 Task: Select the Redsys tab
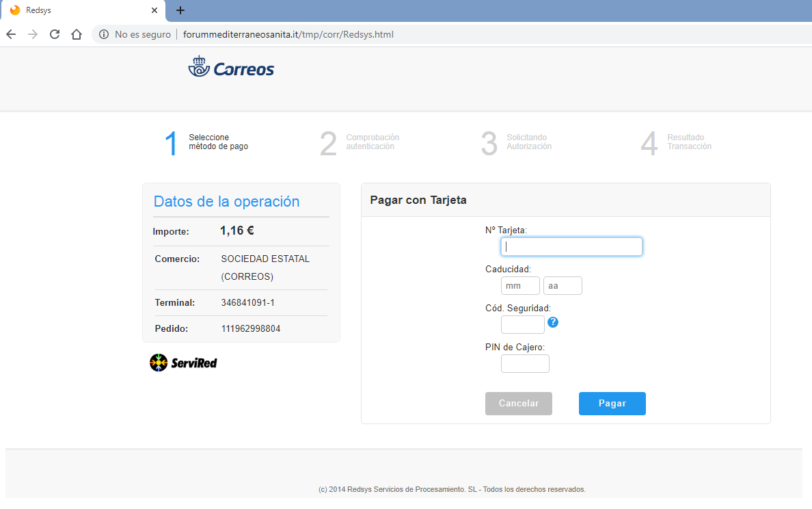coord(83,10)
